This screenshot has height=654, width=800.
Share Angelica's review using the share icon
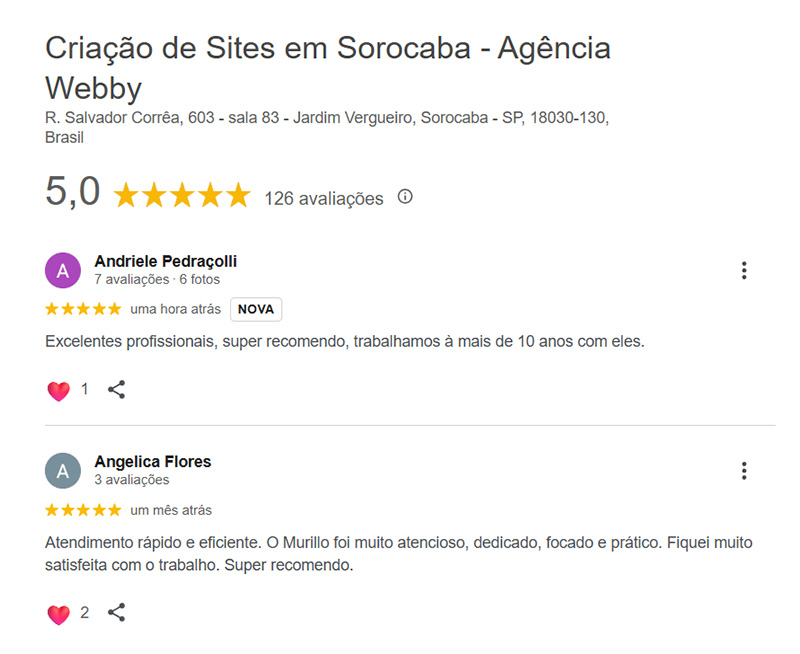pos(117,613)
